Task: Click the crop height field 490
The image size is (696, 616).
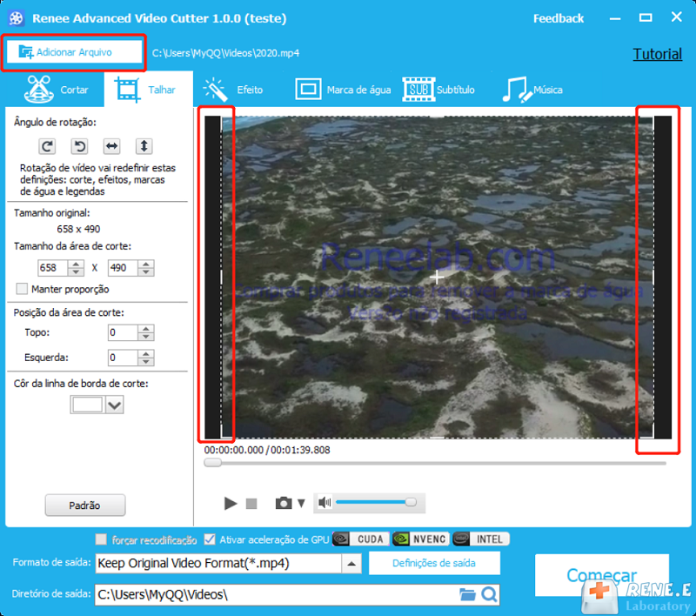Action: tap(123, 268)
